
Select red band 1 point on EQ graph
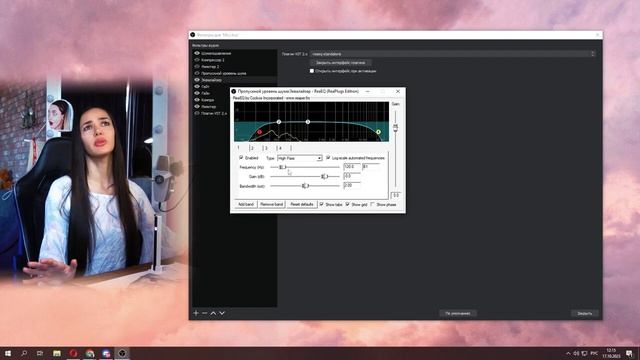(259, 132)
